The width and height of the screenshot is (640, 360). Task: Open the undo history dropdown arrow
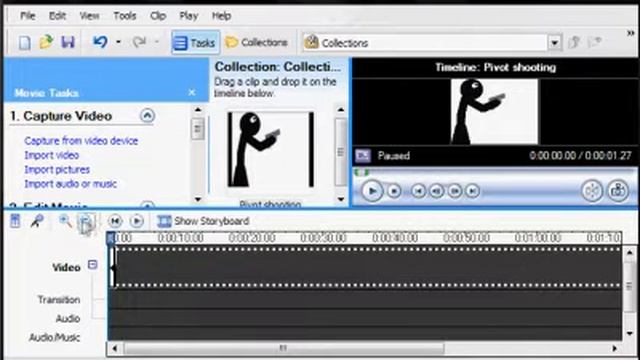[118, 42]
